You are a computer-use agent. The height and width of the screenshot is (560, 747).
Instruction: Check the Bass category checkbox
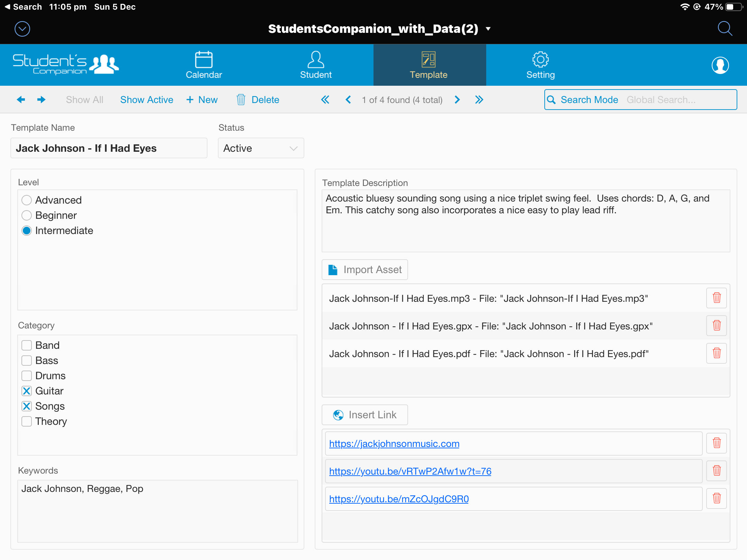[27, 361]
